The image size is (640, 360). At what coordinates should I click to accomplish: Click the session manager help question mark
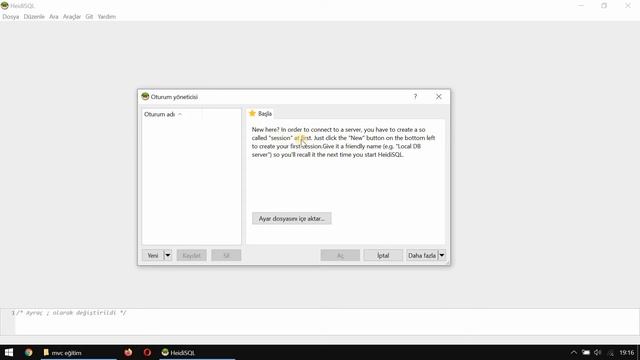click(x=415, y=97)
